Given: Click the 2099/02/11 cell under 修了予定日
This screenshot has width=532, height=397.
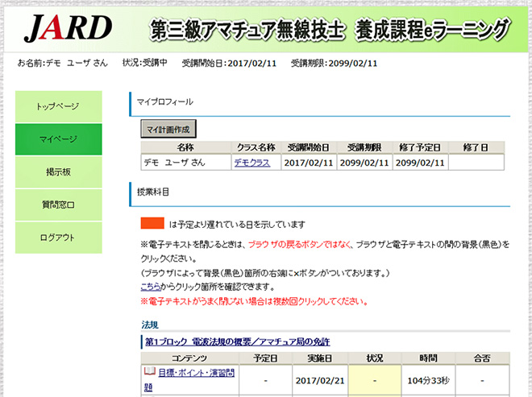Looking at the screenshot, I should (x=420, y=163).
